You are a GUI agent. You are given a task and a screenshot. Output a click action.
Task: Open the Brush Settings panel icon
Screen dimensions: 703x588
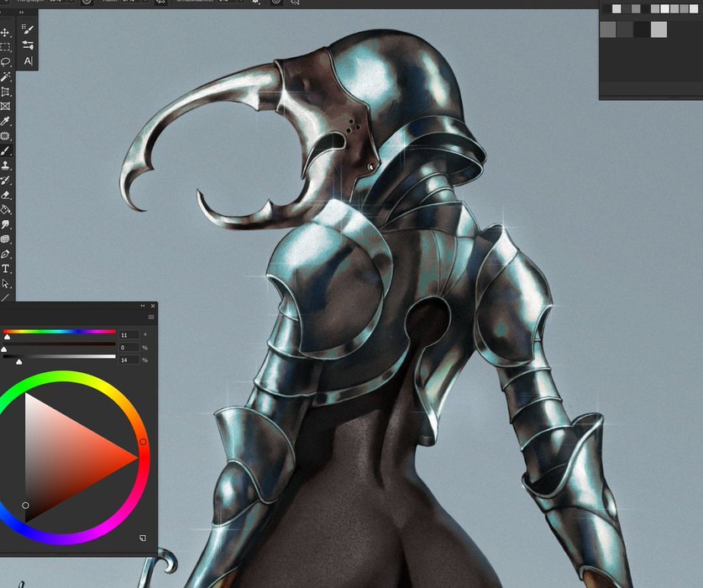[28, 29]
